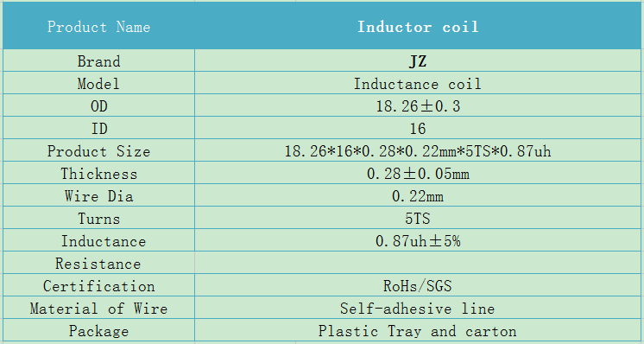Screen dimensions: 644x344
Task: Click the ID value cell showing 16
Action: coord(418,128)
